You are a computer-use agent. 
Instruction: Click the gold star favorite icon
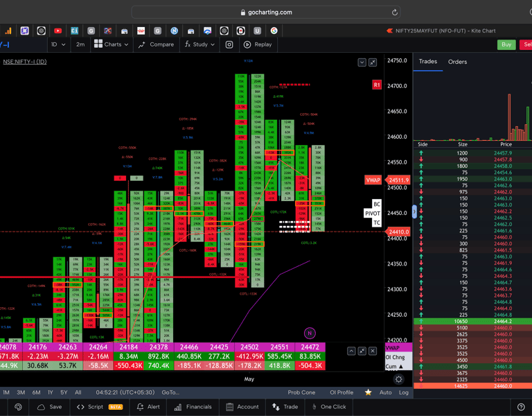point(368,392)
